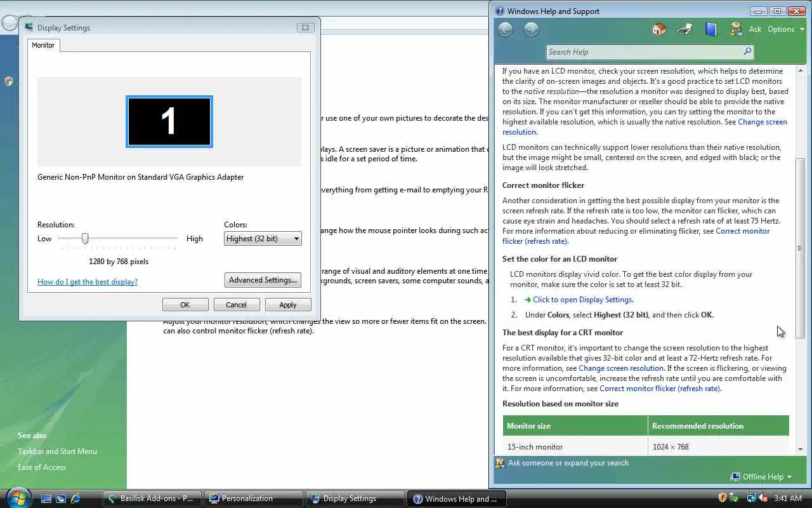The height and width of the screenshot is (508, 812).
Task: Open 'How do I get the best display?' link
Action: [88, 282]
